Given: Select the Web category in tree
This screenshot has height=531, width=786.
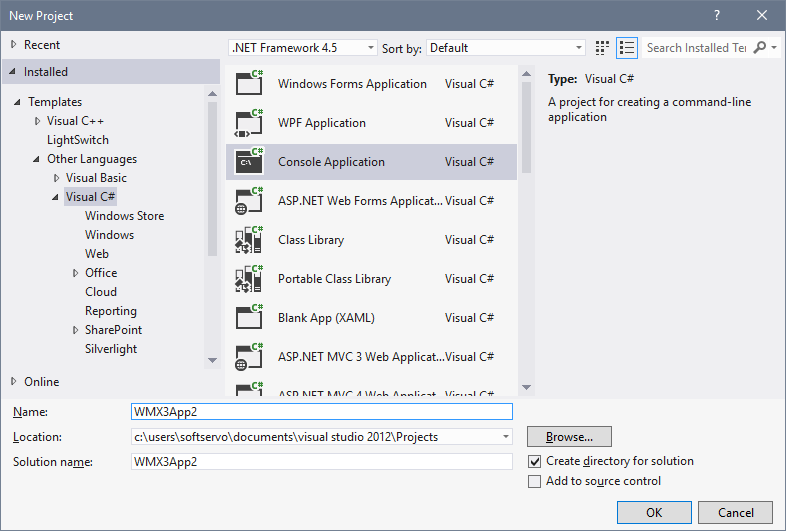Looking at the screenshot, I should tap(97, 254).
